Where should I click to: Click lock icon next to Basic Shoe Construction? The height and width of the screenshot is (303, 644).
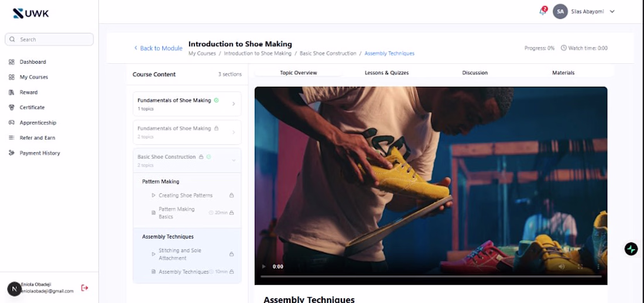[x=201, y=156]
